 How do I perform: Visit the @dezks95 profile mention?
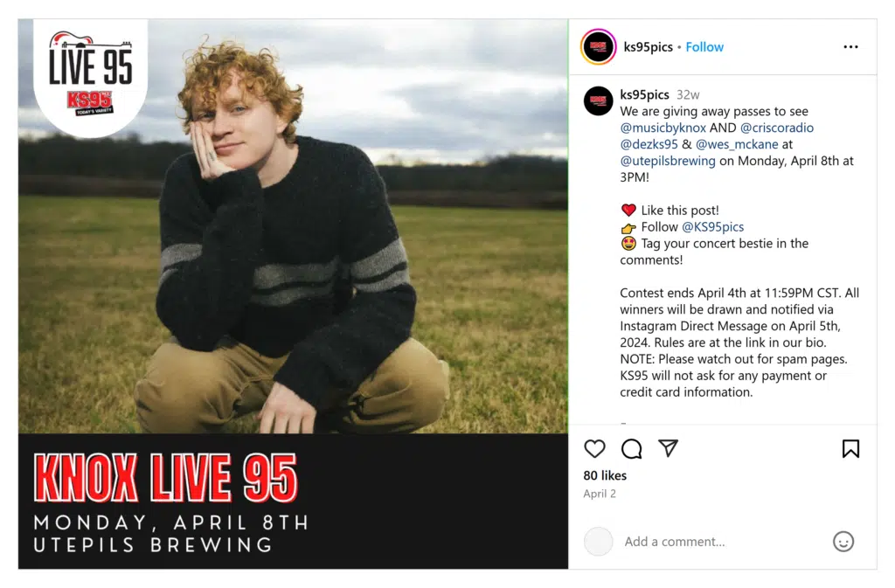click(649, 144)
